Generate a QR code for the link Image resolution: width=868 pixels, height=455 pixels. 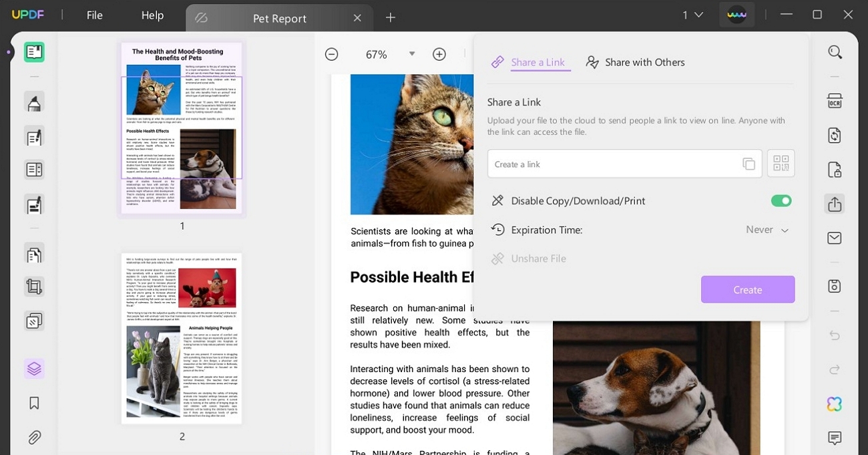point(781,163)
